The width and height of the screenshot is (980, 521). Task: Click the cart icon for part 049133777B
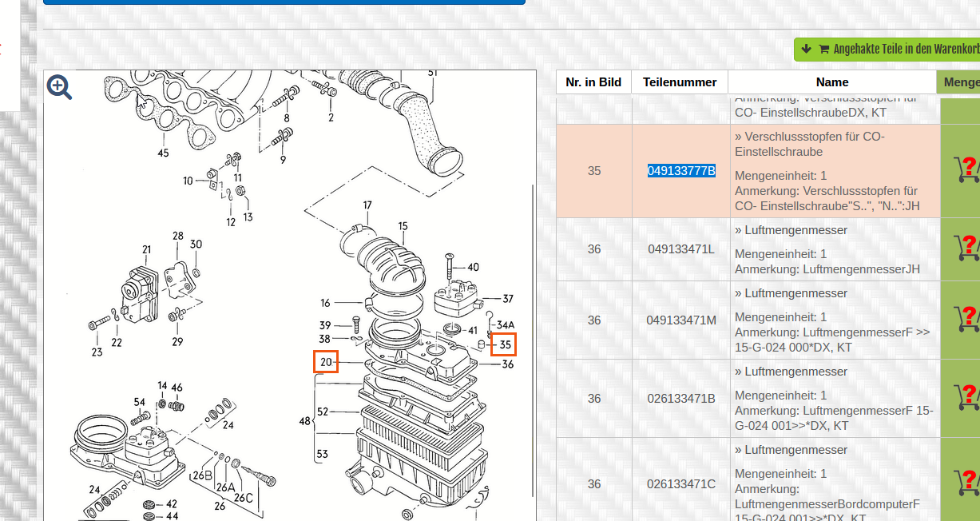tap(966, 170)
